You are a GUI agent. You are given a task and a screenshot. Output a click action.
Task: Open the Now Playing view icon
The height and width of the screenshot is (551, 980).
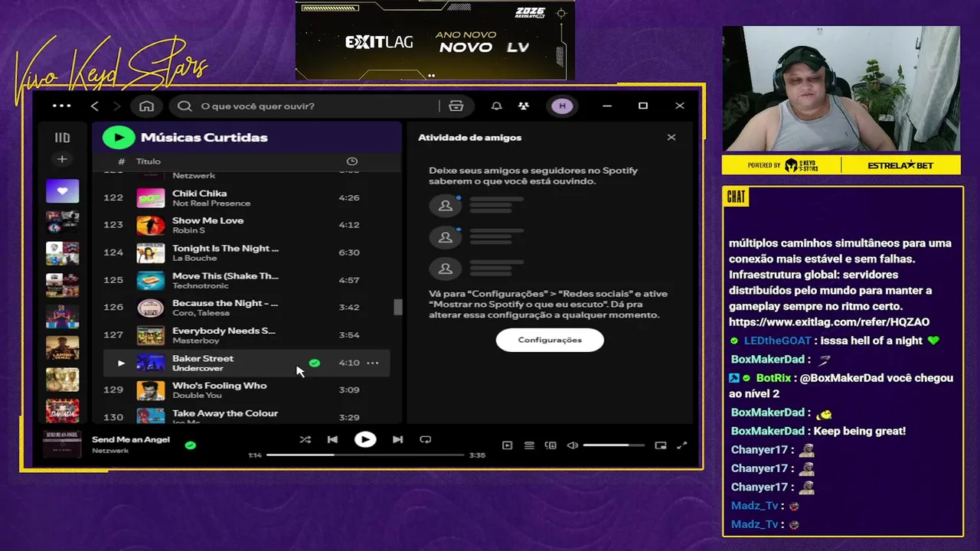click(507, 445)
